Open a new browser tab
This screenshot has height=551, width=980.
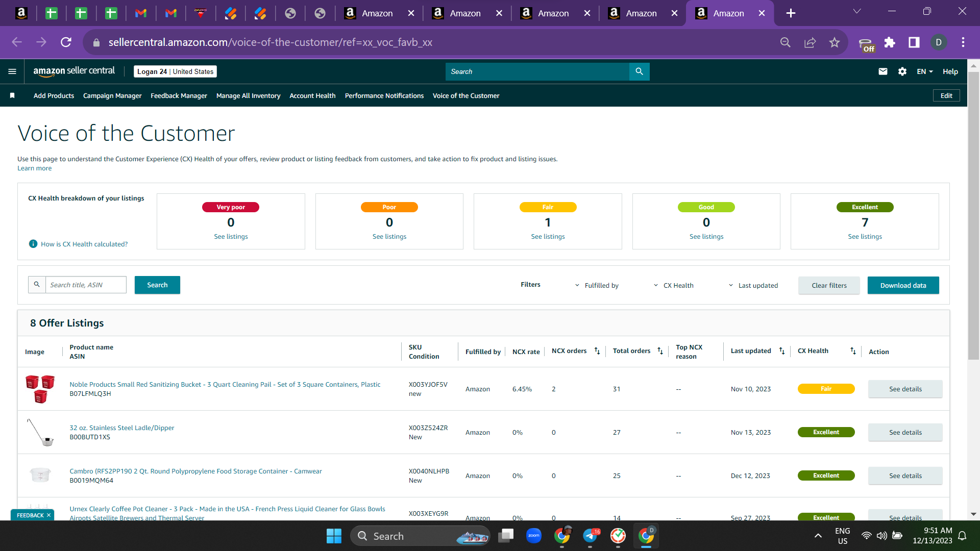coord(791,13)
